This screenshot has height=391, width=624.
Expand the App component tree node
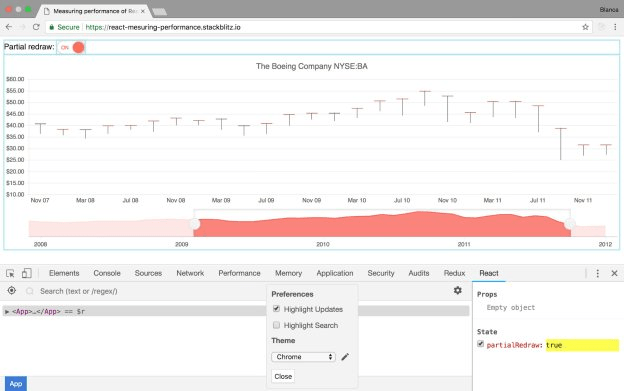[x=7, y=311]
